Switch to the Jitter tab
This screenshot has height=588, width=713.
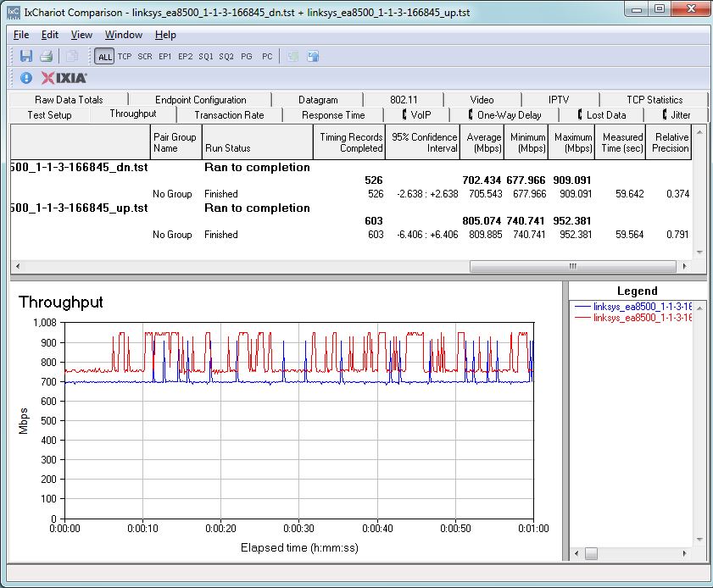677,115
